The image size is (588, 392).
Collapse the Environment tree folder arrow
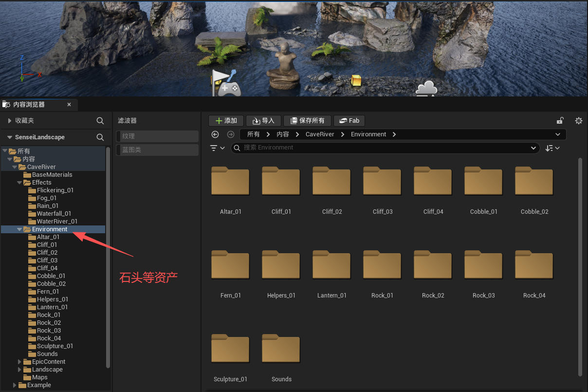[x=19, y=229]
